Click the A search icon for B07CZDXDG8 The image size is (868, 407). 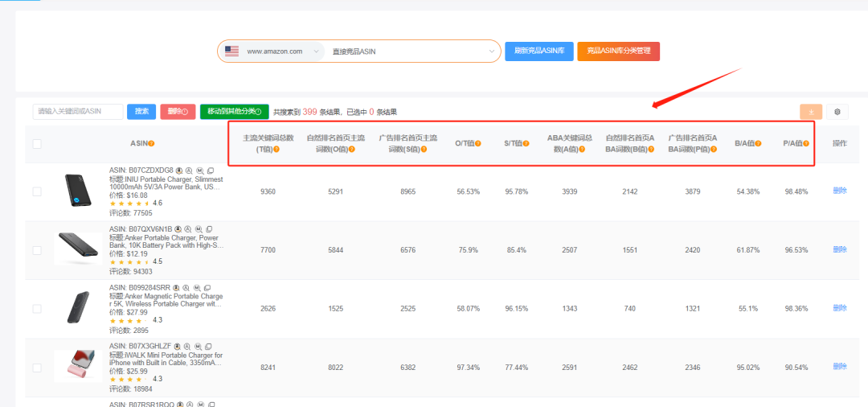point(189,170)
